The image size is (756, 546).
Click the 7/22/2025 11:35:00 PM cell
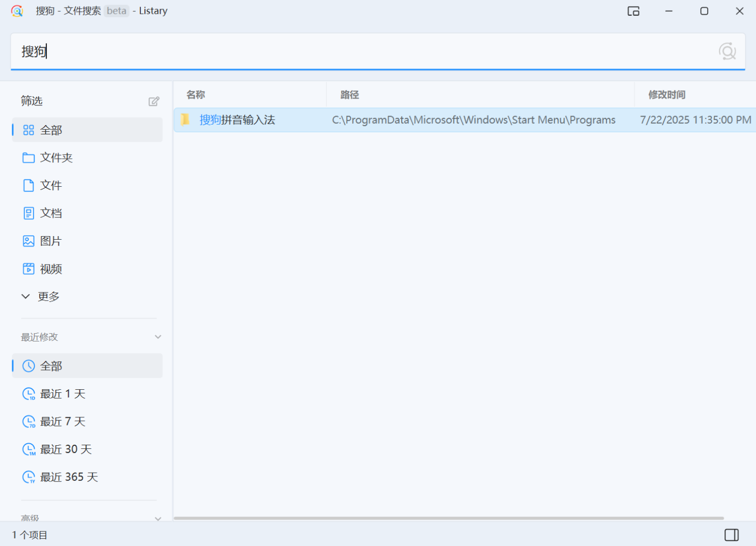coord(695,120)
